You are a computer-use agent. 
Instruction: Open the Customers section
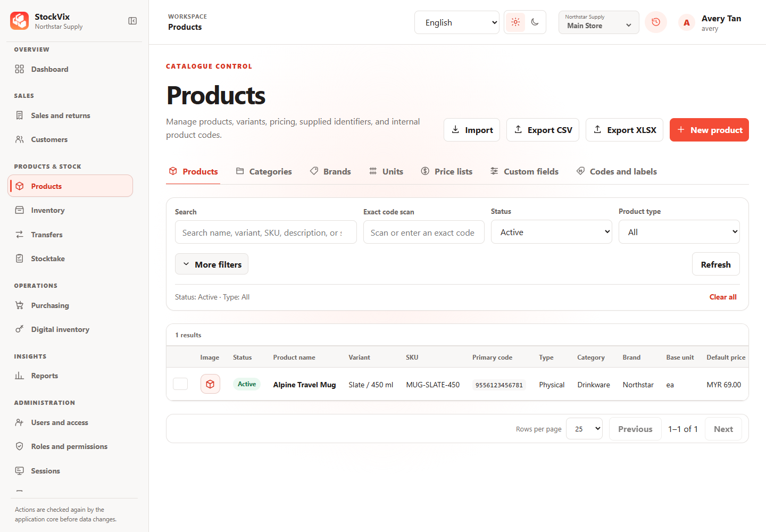coord(70,139)
